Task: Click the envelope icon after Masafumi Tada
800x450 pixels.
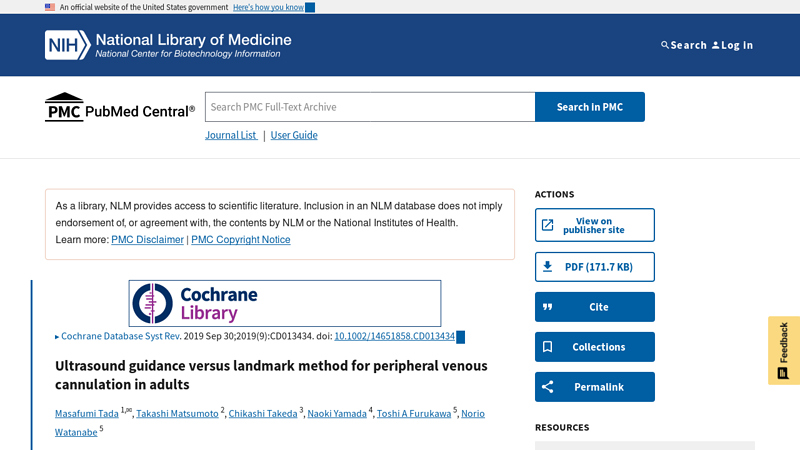Action: (x=129, y=410)
